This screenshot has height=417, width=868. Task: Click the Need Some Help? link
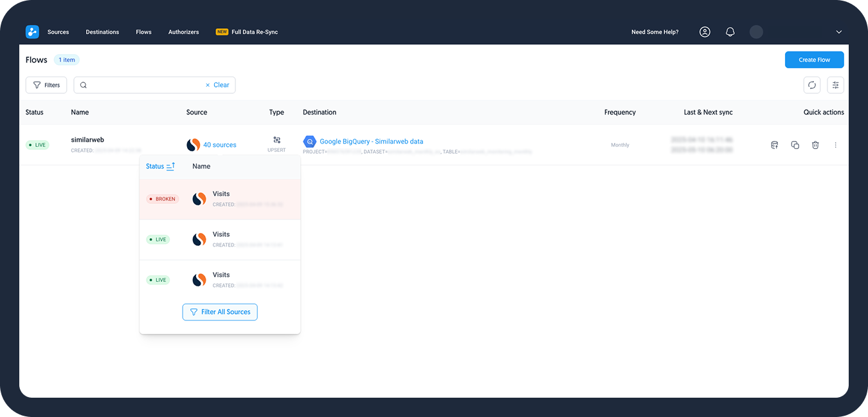tap(655, 32)
